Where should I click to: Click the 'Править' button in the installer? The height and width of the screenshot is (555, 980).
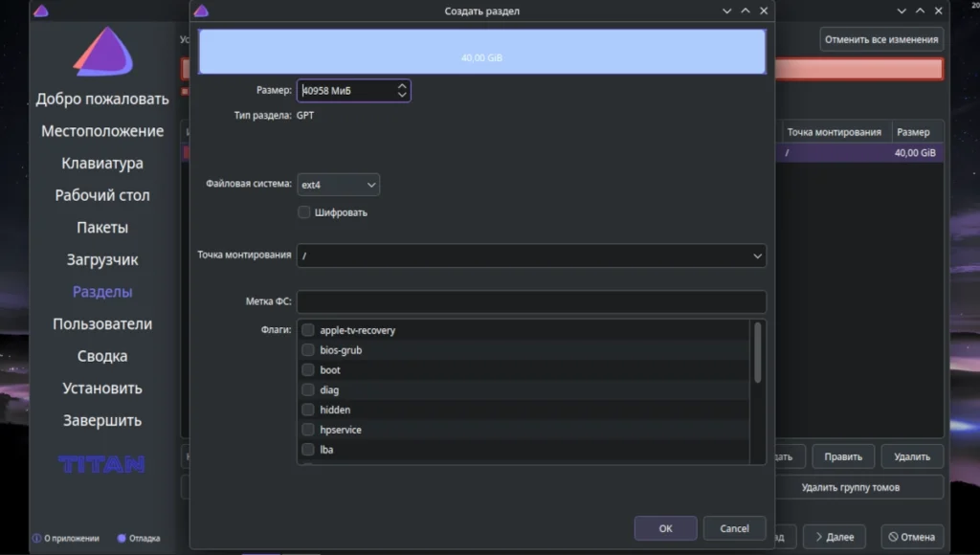tap(843, 456)
